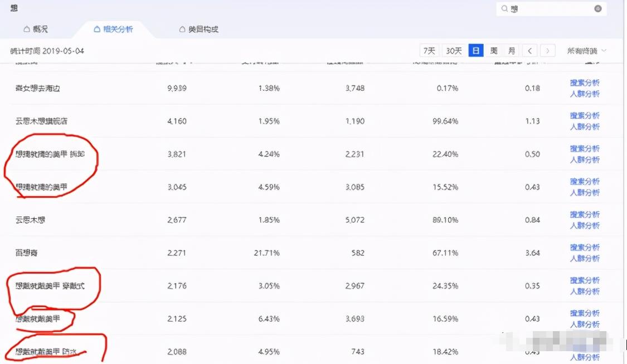Click the 3.64 cell

click(x=533, y=253)
